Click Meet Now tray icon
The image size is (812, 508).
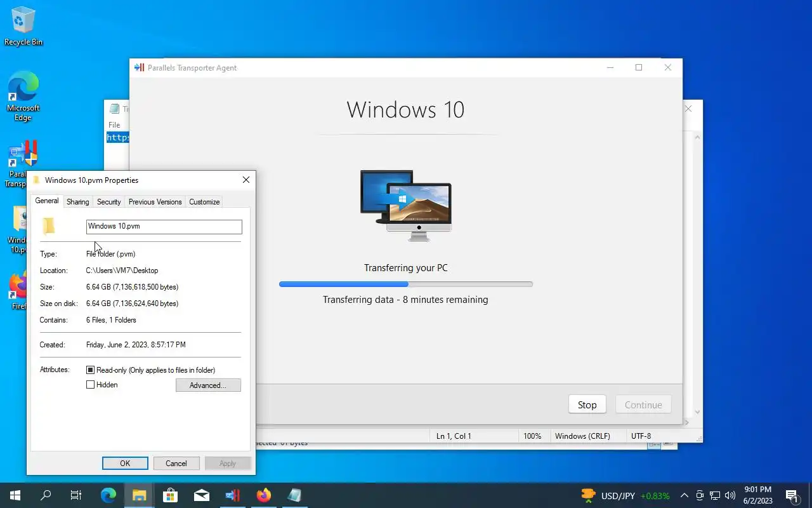(700, 495)
